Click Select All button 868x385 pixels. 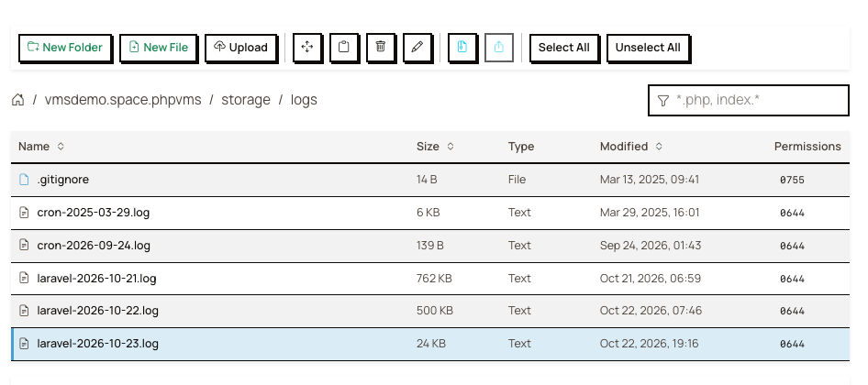564,47
